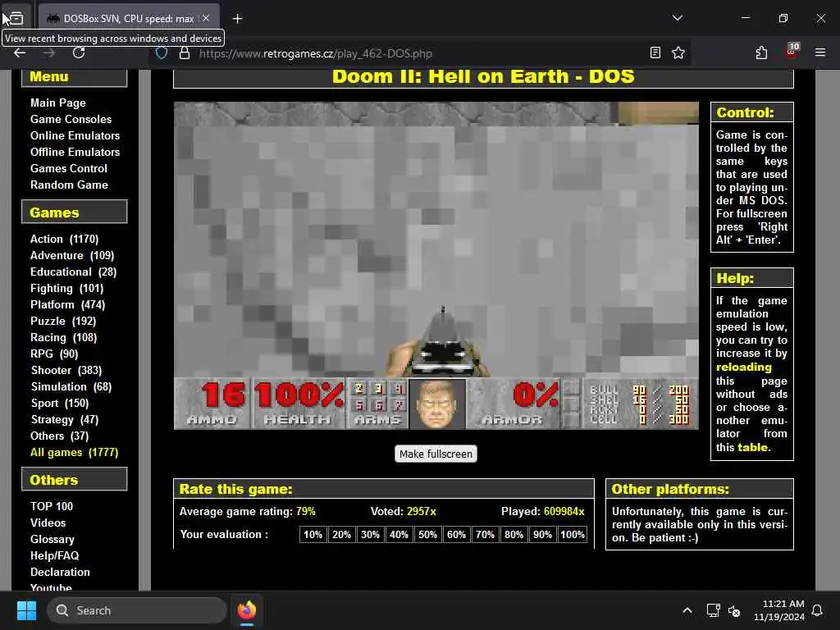The image size is (840, 630).
Task: Browse Puzzle (192) games
Action: point(63,321)
